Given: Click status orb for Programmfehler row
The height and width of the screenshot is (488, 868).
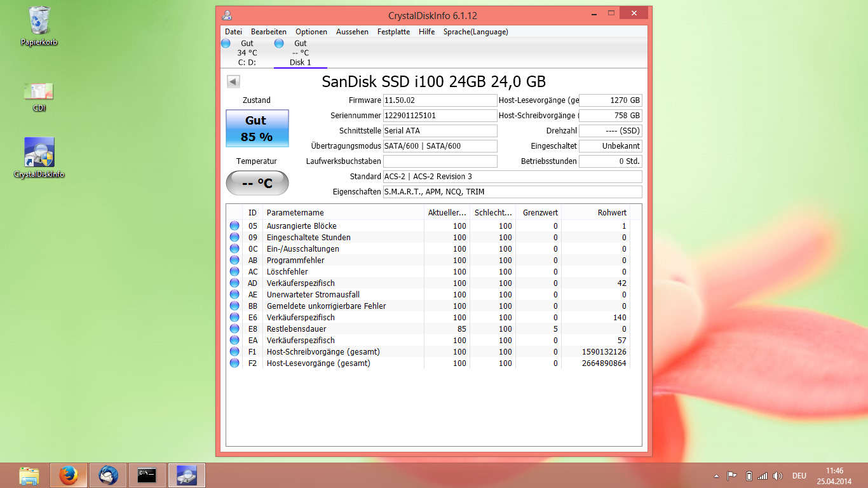Looking at the screenshot, I should coord(234,261).
